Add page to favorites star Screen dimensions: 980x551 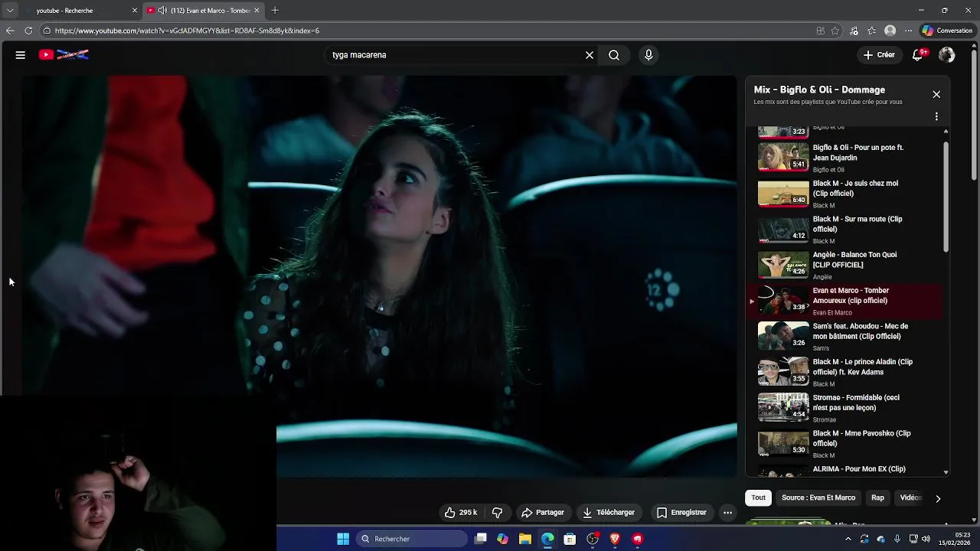click(835, 31)
